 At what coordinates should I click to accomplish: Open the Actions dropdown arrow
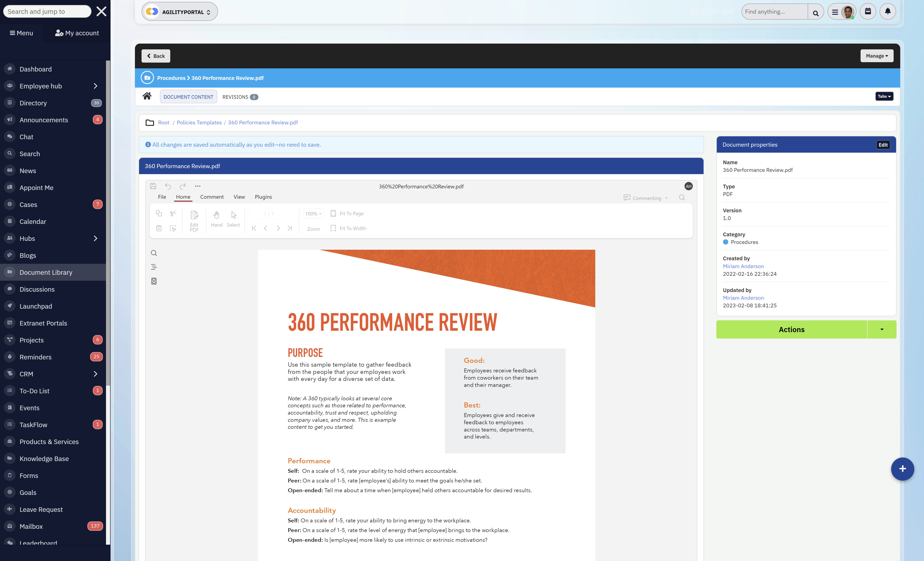(882, 329)
